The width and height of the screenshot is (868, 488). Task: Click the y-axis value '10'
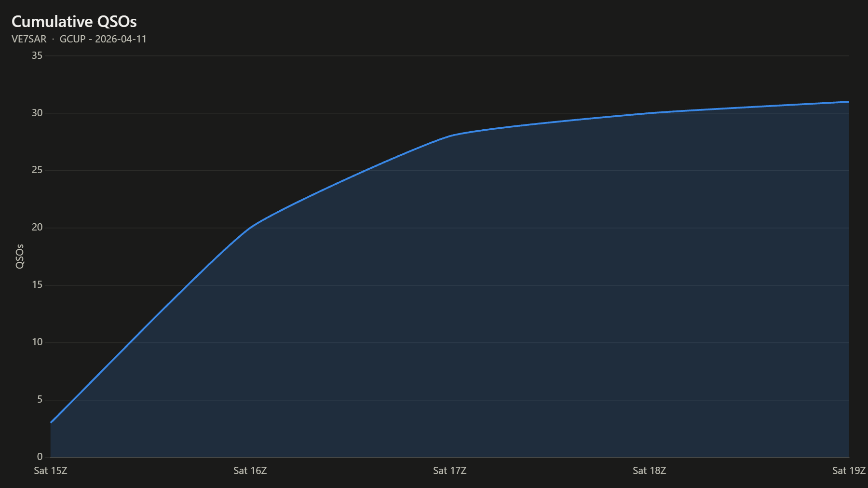coord(37,342)
